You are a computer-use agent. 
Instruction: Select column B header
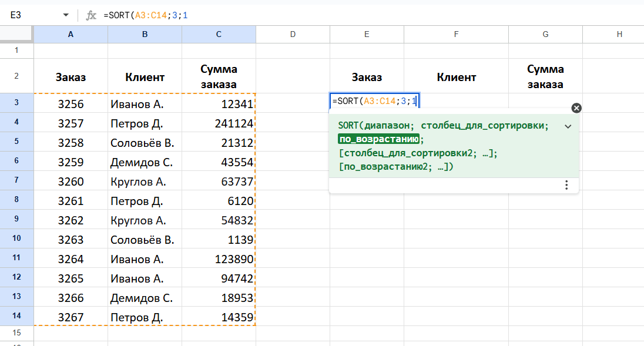[145, 35]
